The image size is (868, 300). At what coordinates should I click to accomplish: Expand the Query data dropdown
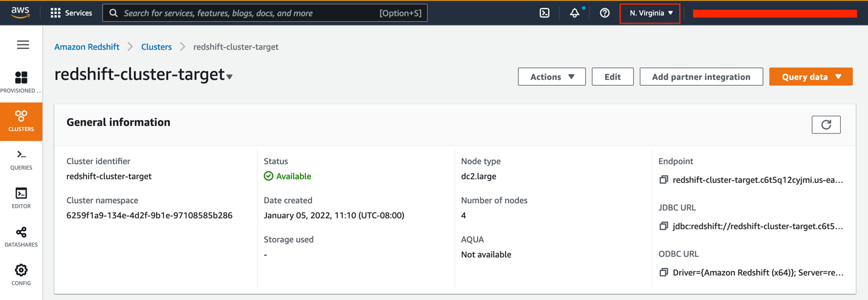810,77
